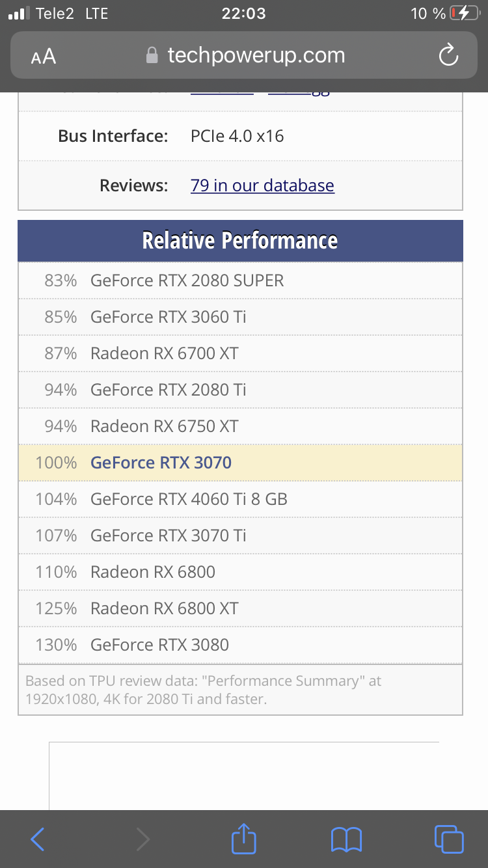This screenshot has height=868, width=488.
Task: Tap the Safari forward arrow
Action: point(142,839)
